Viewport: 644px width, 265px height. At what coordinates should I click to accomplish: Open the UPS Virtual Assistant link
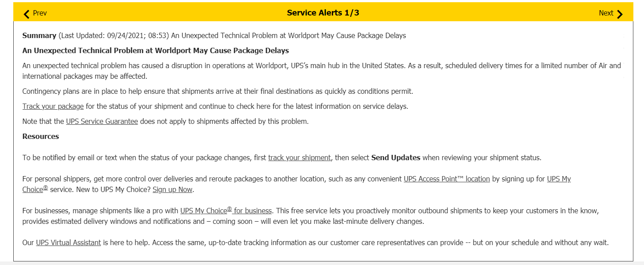pos(68,243)
